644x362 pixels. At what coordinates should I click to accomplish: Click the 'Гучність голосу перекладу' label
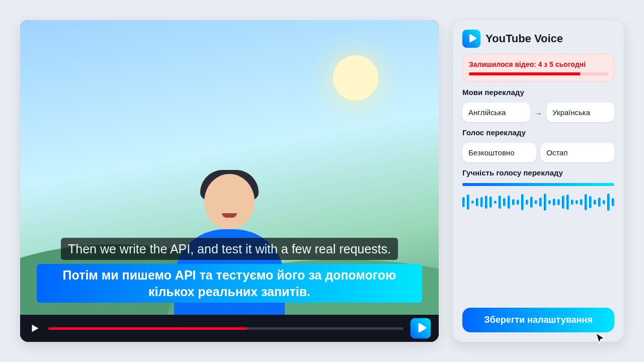513,173
